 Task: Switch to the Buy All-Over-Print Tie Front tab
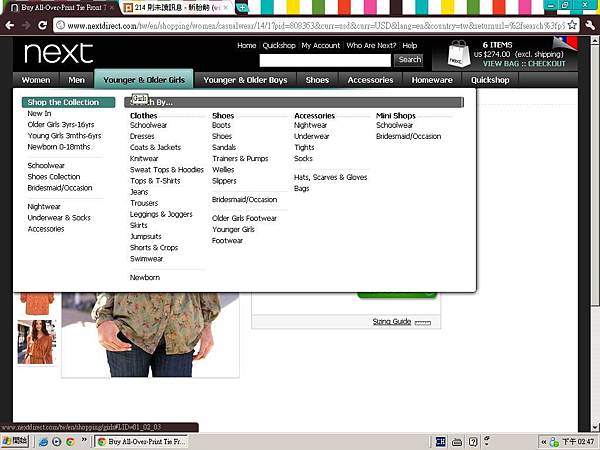tap(61, 7)
